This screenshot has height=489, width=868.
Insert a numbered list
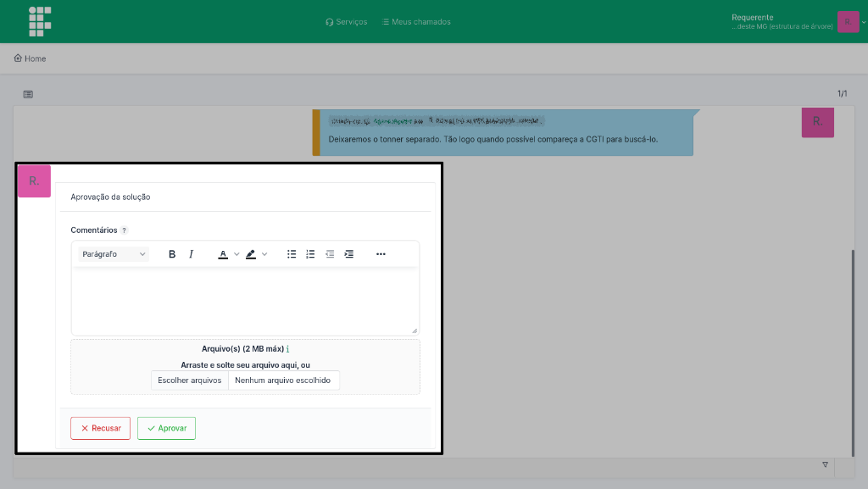[x=310, y=254]
